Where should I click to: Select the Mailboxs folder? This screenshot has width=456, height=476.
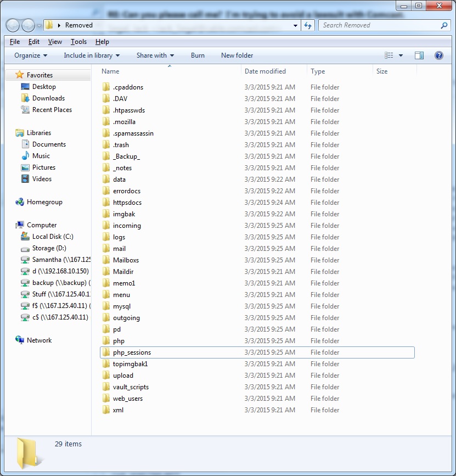(126, 260)
